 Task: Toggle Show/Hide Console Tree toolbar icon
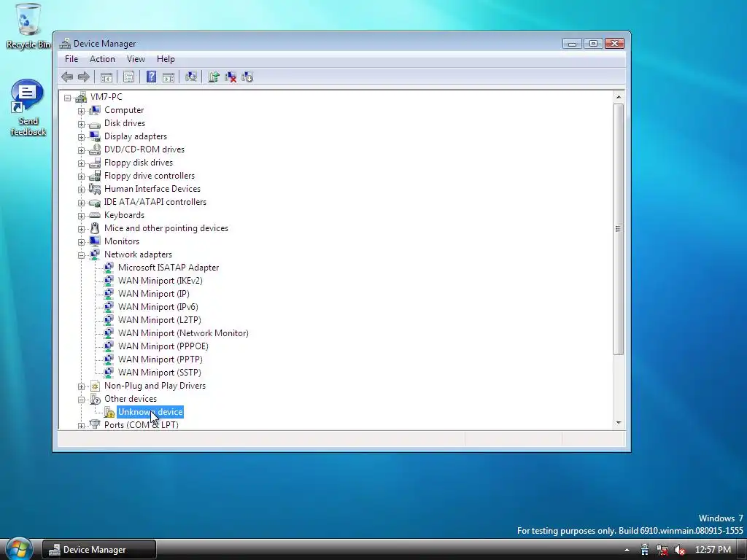pos(107,77)
